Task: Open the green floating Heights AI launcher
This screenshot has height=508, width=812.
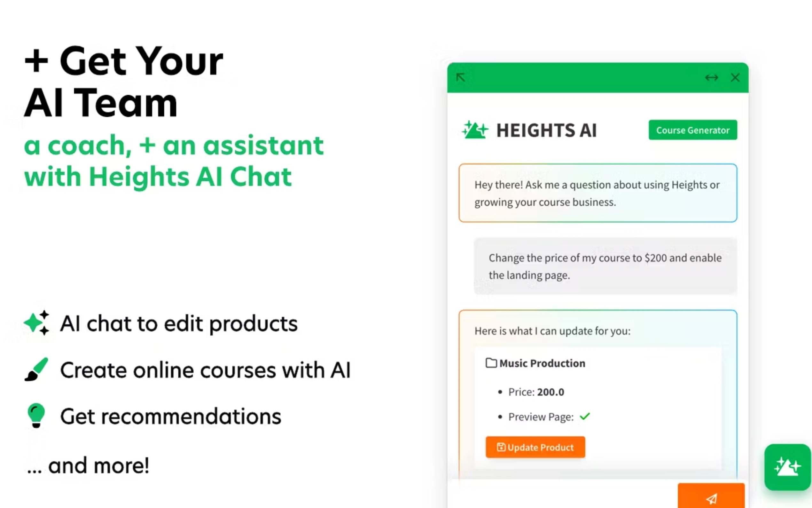Action: (787, 467)
